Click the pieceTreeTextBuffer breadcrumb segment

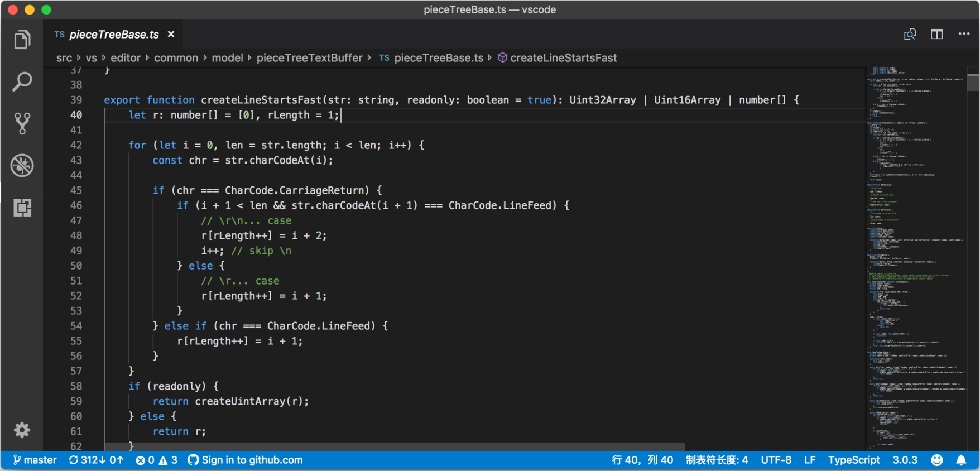(309, 57)
